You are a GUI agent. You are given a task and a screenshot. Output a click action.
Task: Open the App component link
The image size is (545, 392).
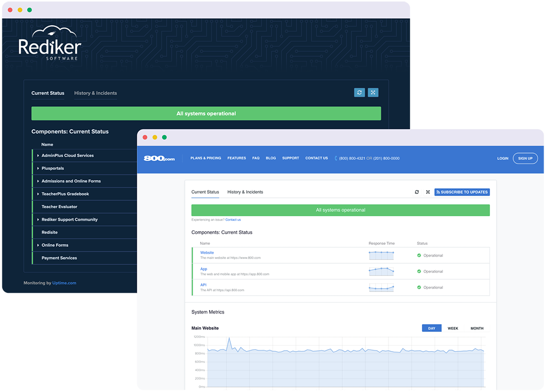204,269
